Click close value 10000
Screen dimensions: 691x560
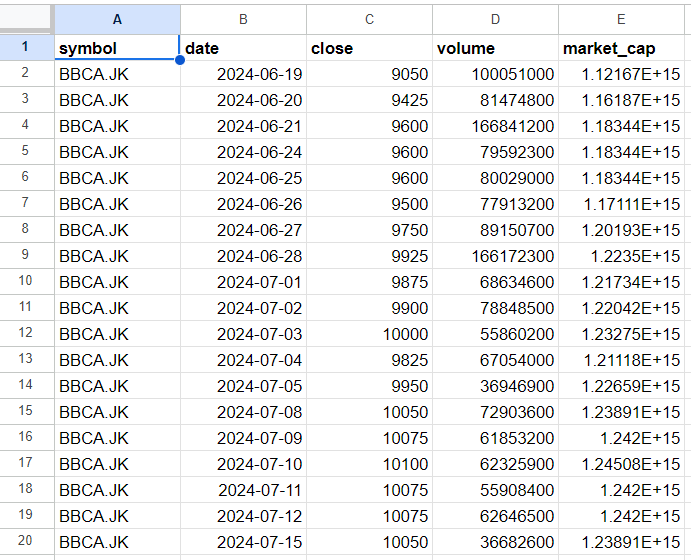[x=369, y=334]
